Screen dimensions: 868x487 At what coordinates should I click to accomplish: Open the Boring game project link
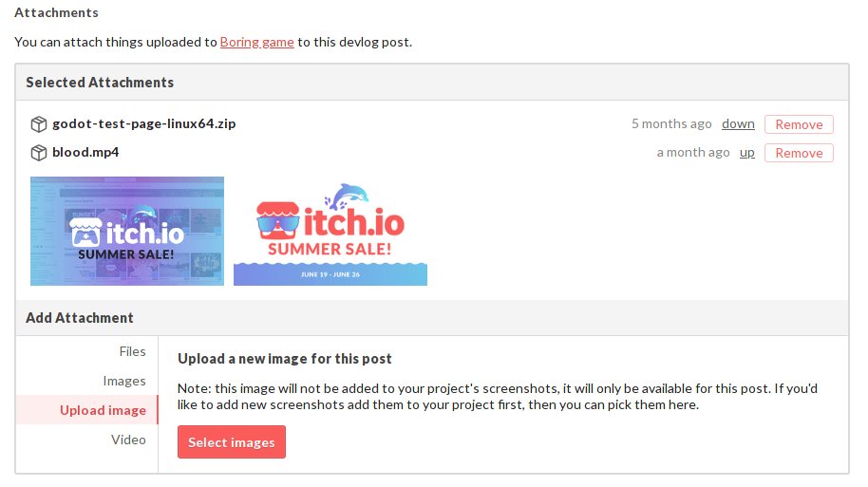coord(256,42)
